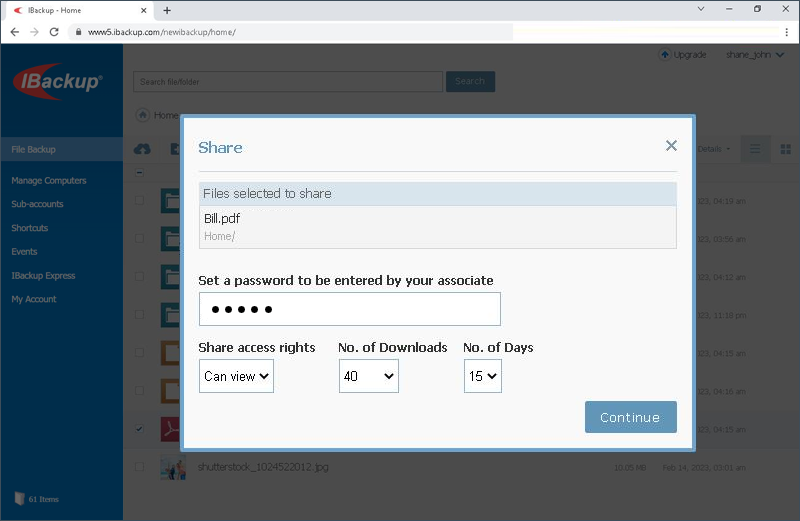Switch to list view layout icon
Viewport: 800px width, 521px height.
point(755,149)
